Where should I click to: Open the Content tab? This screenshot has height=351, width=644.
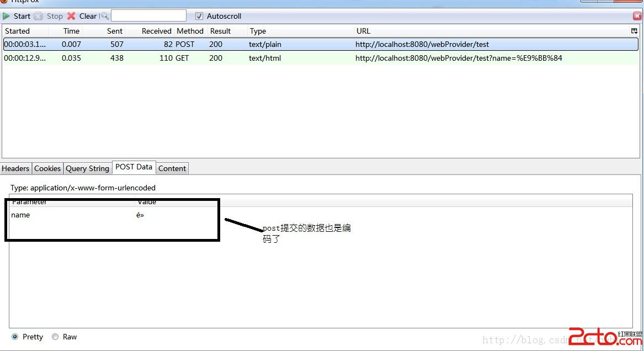[x=172, y=168]
